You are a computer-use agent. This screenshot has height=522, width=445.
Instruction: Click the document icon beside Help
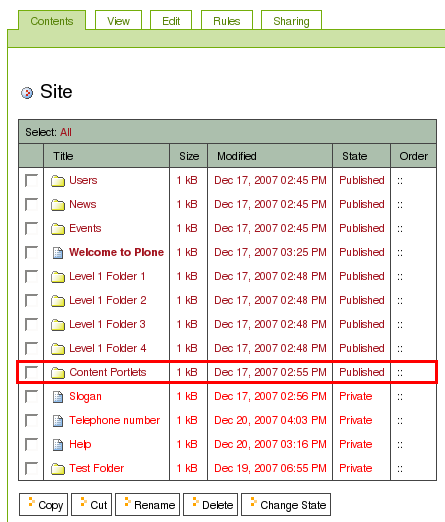pos(58,445)
